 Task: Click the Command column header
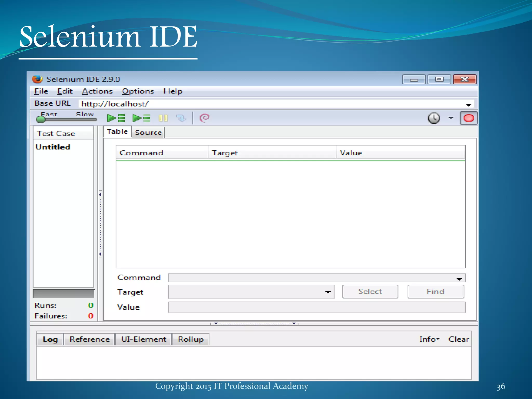click(x=162, y=153)
